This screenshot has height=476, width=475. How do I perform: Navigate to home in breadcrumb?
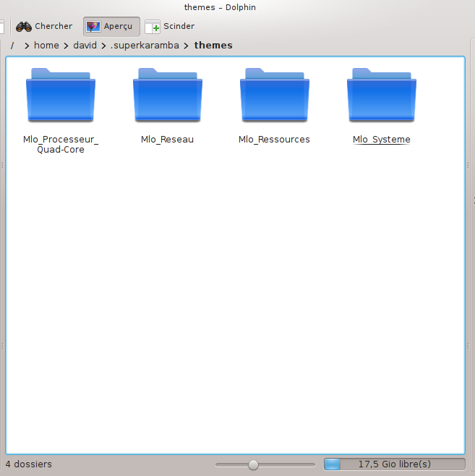click(46, 46)
